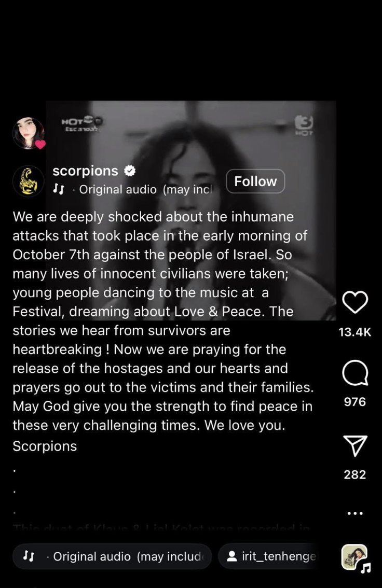Tap the faded caption line about Klaus duet
This screenshot has height=588, width=382.
161,527
